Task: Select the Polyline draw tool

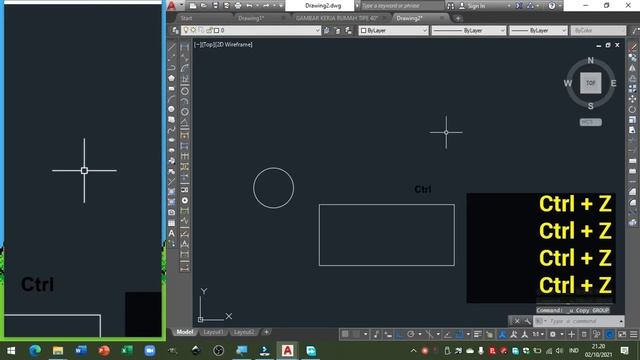Action: pyautogui.click(x=172, y=67)
